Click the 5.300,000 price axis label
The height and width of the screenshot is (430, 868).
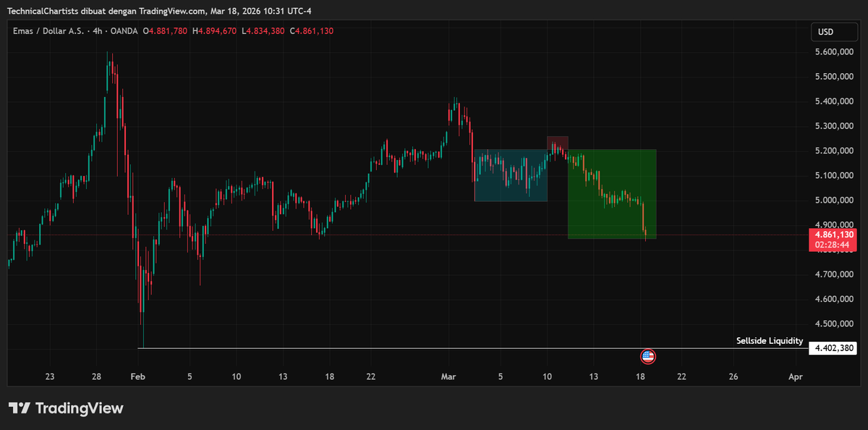(x=835, y=126)
